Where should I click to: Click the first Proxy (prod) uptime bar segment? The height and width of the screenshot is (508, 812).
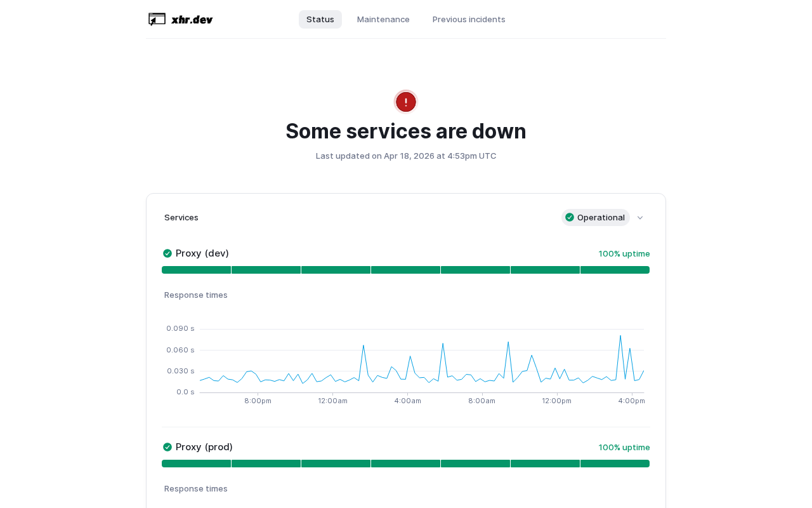click(197, 464)
